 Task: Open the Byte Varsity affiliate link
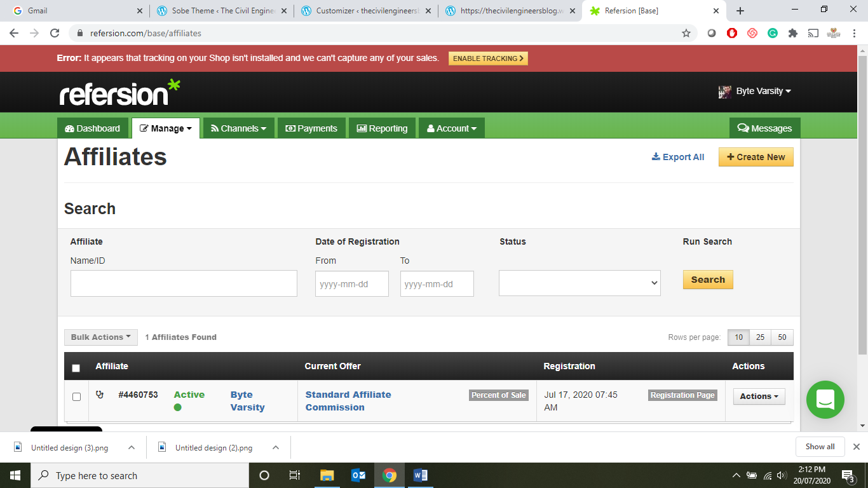pyautogui.click(x=247, y=401)
